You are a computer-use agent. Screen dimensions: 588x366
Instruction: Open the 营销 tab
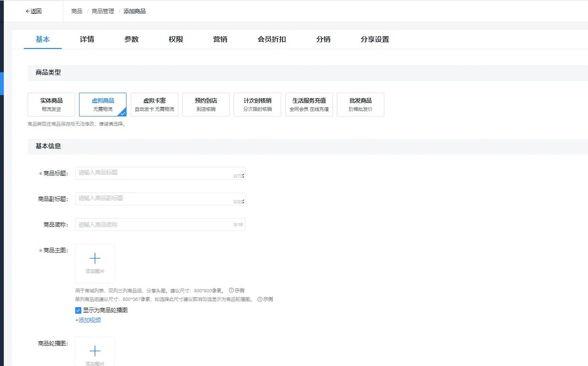[x=220, y=39]
